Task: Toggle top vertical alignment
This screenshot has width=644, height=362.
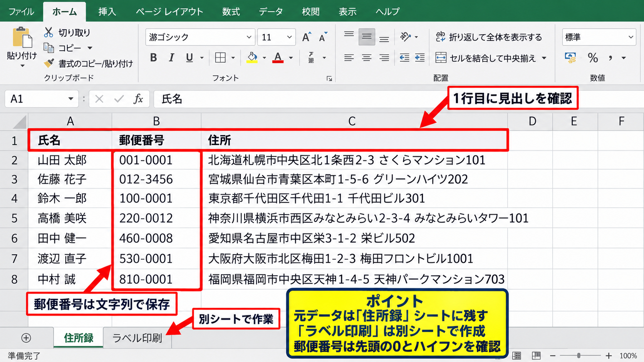Action: pyautogui.click(x=349, y=35)
